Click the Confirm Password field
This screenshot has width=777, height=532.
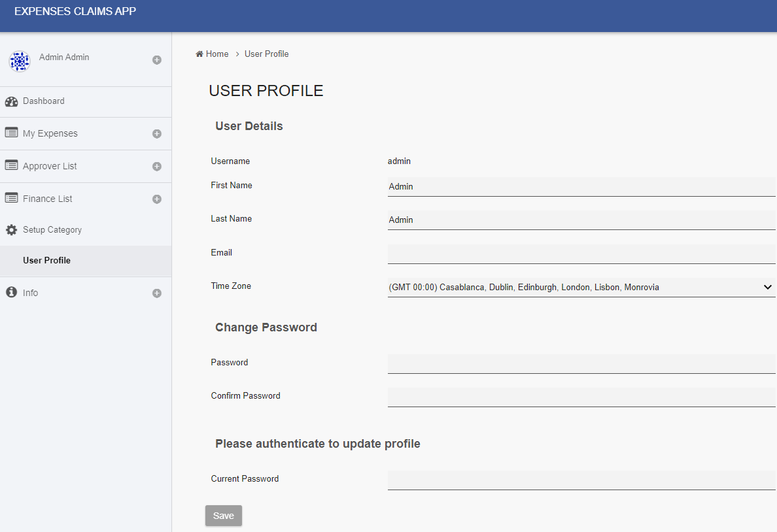click(581, 397)
